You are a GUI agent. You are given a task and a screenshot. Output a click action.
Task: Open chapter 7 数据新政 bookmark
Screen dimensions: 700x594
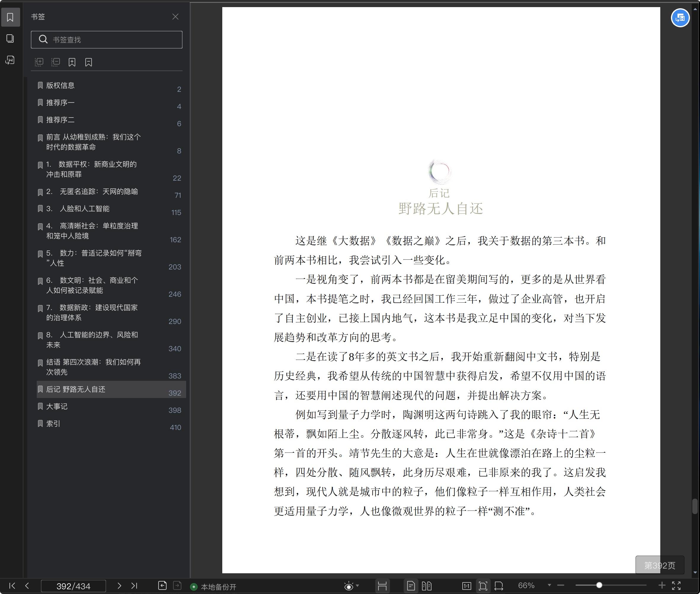pyautogui.click(x=111, y=313)
